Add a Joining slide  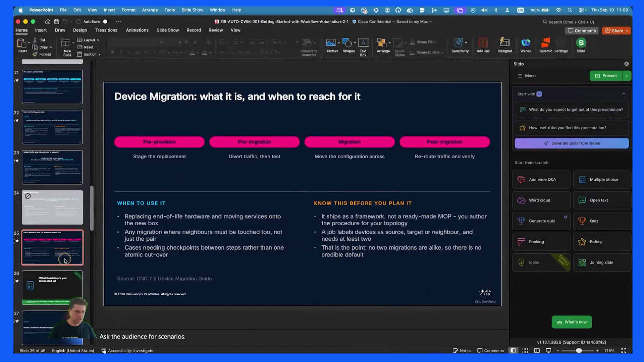click(x=602, y=263)
